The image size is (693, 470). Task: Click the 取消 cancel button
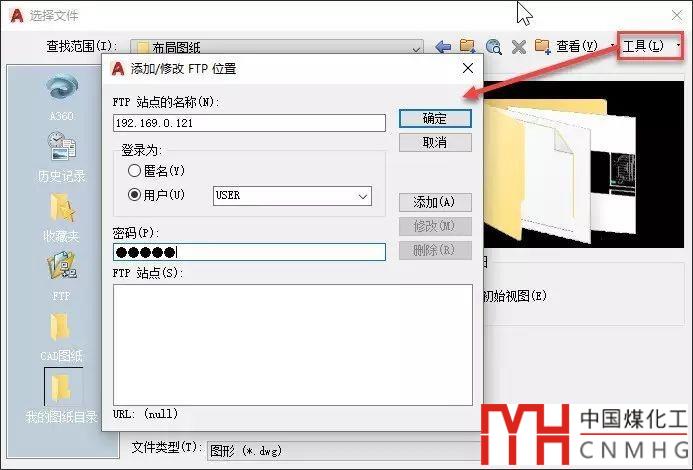(x=435, y=143)
